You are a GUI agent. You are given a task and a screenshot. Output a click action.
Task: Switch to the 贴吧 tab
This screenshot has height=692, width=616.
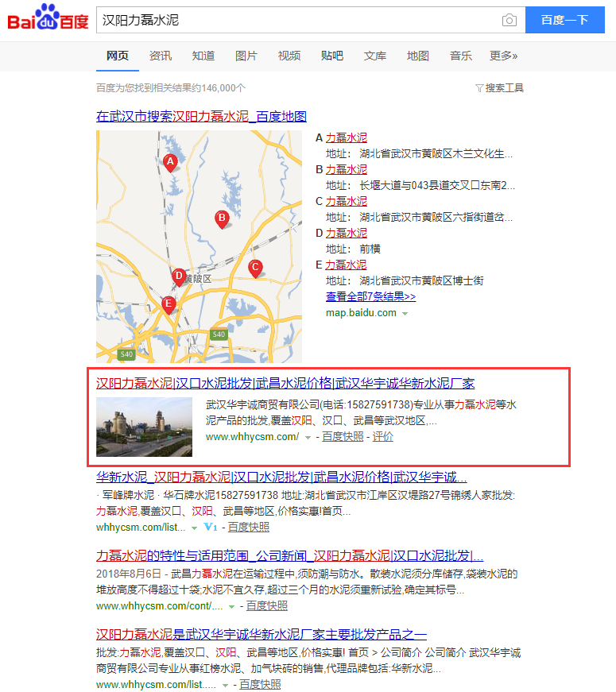click(x=332, y=56)
